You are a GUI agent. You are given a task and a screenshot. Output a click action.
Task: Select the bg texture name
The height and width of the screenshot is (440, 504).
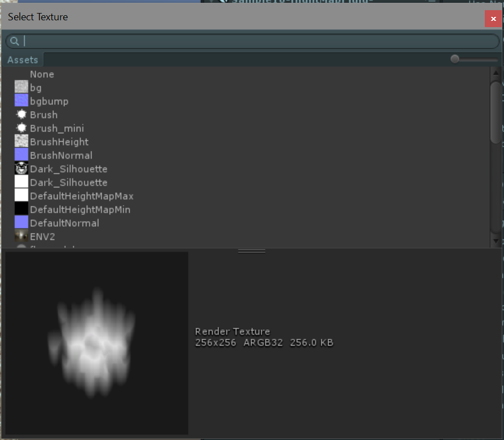click(x=36, y=87)
